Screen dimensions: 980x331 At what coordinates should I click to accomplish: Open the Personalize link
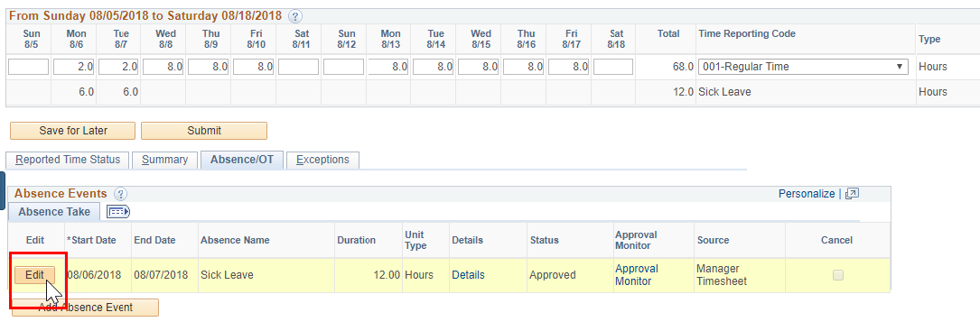click(x=807, y=194)
